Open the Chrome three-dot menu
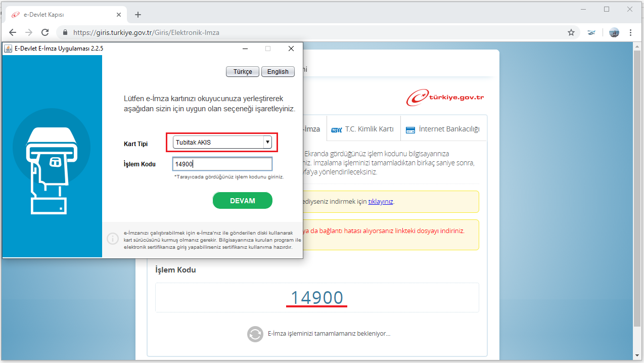Screen dimensions: 644x363 (x=630, y=32)
